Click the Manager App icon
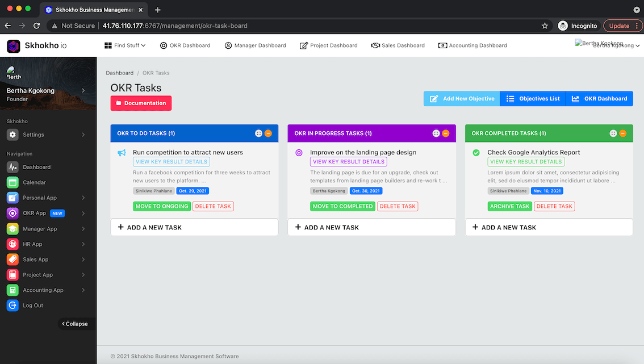 pyautogui.click(x=12, y=229)
